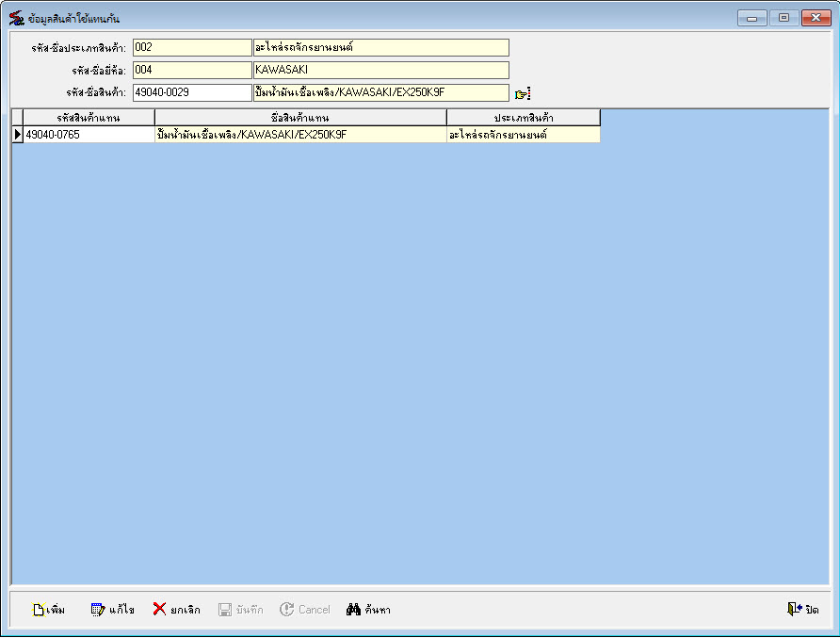The width and height of the screenshot is (840, 638).
Task: Click the brand name field KAWASAKI
Action: pos(380,70)
